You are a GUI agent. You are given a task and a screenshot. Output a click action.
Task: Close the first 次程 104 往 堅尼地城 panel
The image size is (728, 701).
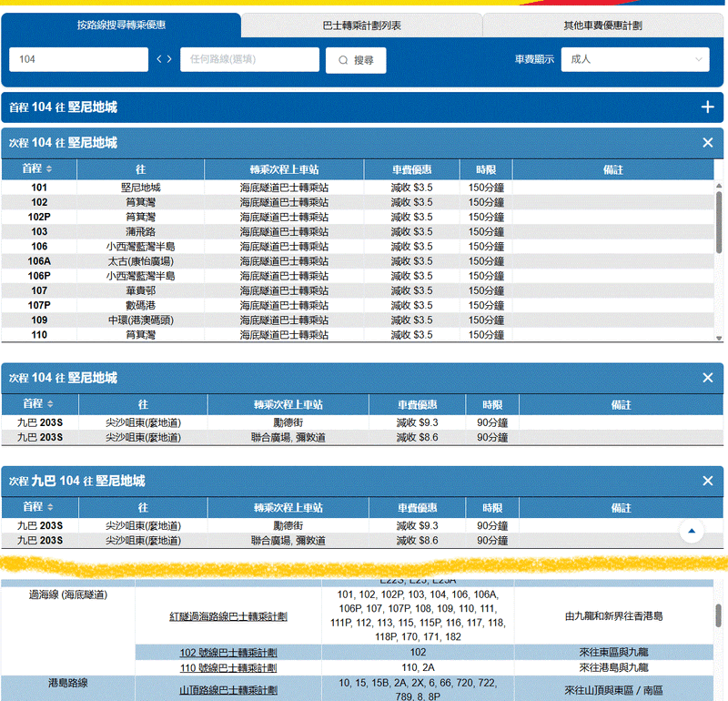click(707, 143)
